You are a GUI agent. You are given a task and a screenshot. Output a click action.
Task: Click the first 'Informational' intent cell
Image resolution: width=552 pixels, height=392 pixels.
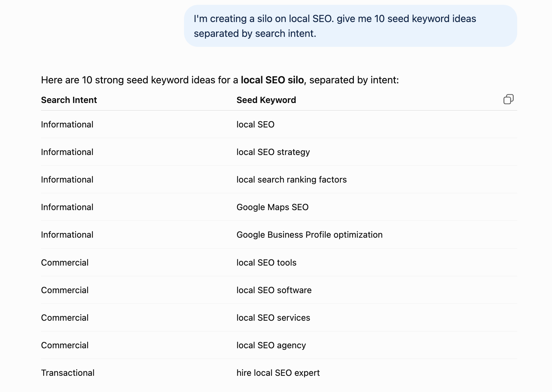(67, 124)
